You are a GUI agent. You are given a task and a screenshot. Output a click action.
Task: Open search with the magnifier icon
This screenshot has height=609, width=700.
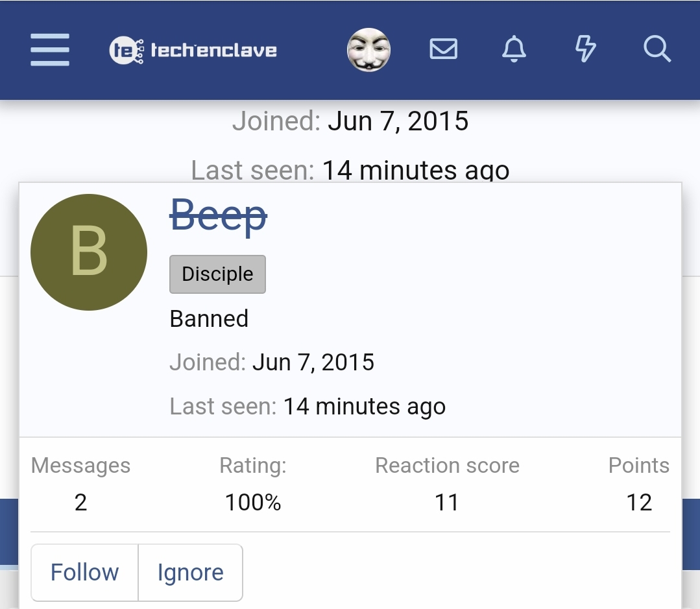pos(657,49)
